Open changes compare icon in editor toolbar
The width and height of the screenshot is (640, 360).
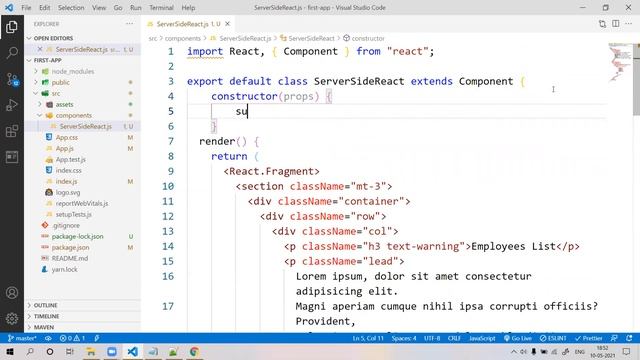pyautogui.click(x=602, y=24)
